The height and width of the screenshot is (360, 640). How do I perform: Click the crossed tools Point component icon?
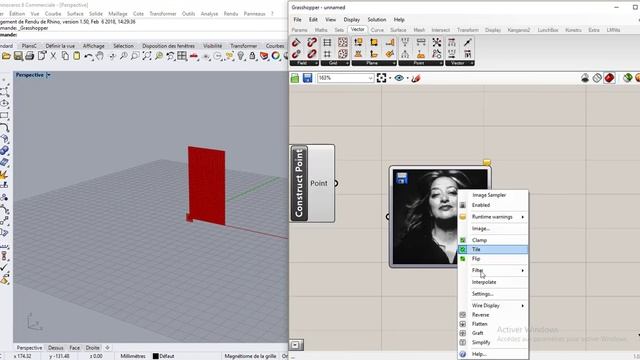point(436,42)
